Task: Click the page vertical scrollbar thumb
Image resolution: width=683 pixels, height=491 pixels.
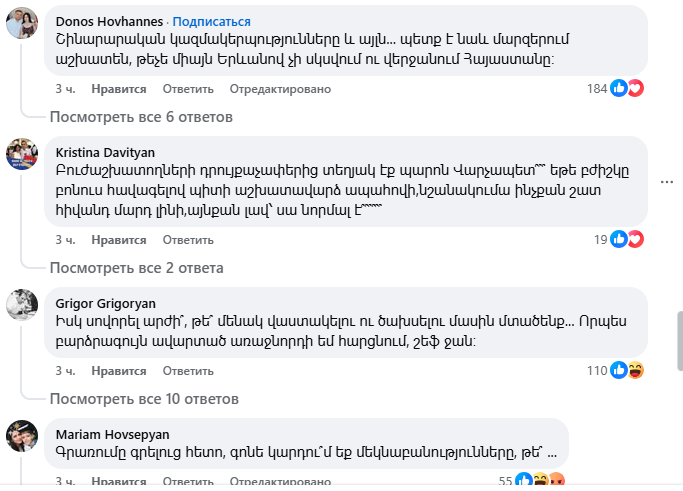Action: tap(679, 340)
